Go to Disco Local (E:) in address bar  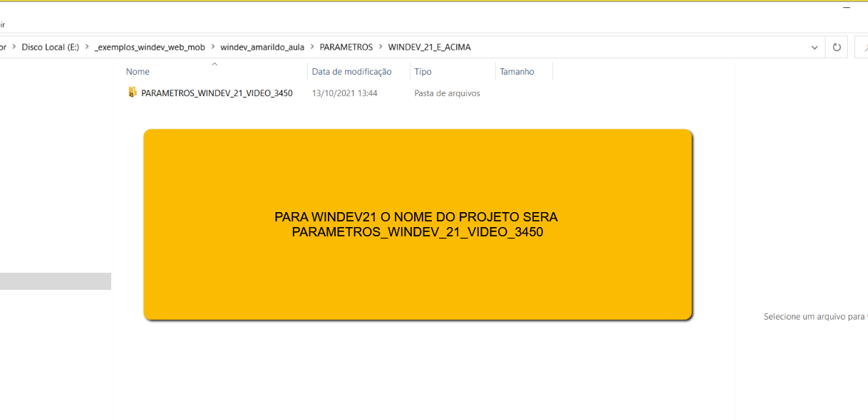click(x=50, y=47)
